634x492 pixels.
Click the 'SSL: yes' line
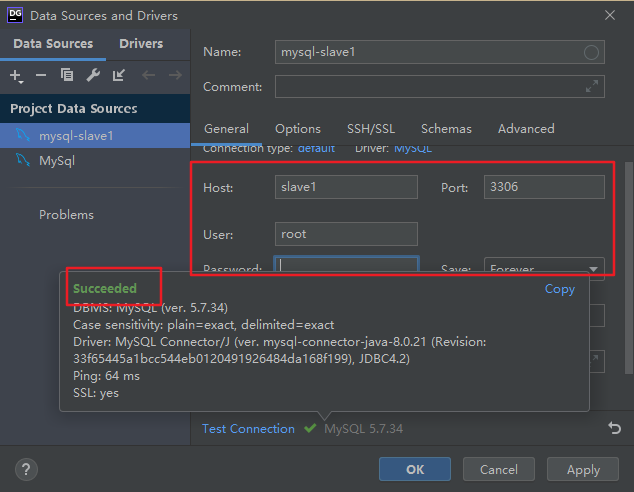(x=96, y=393)
